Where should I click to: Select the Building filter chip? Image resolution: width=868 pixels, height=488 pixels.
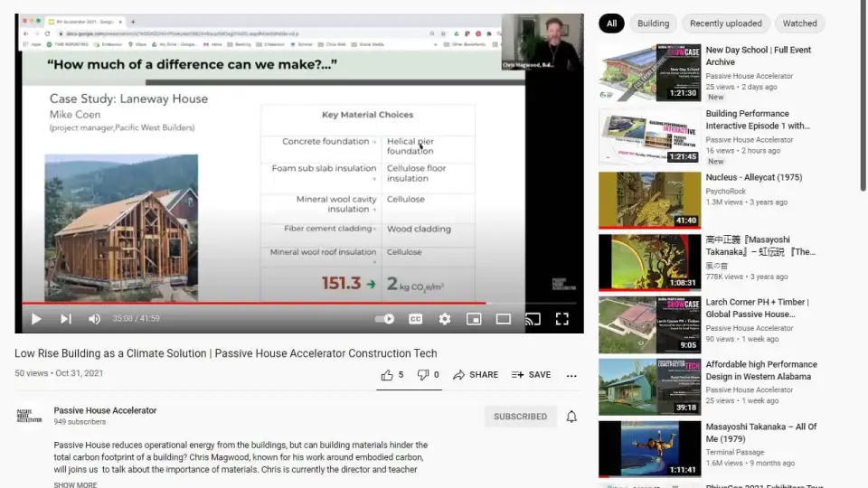(x=653, y=23)
